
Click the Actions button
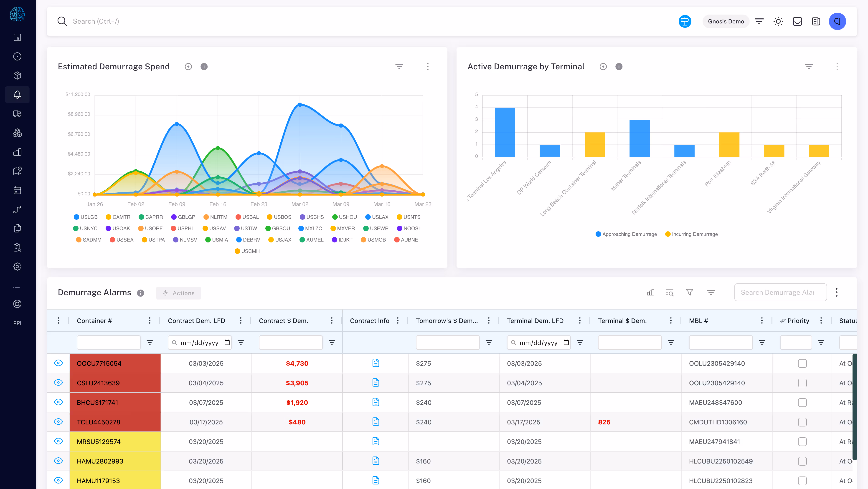(178, 293)
